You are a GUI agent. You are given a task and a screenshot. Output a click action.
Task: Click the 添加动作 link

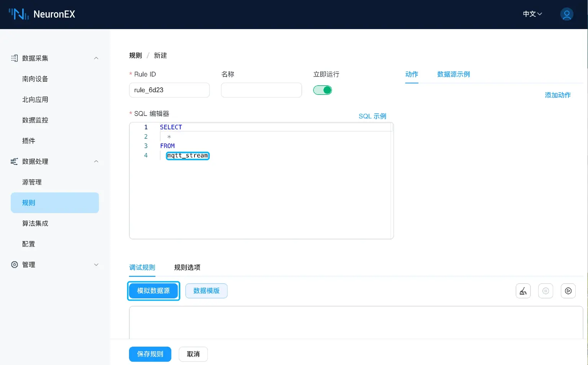coord(557,95)
